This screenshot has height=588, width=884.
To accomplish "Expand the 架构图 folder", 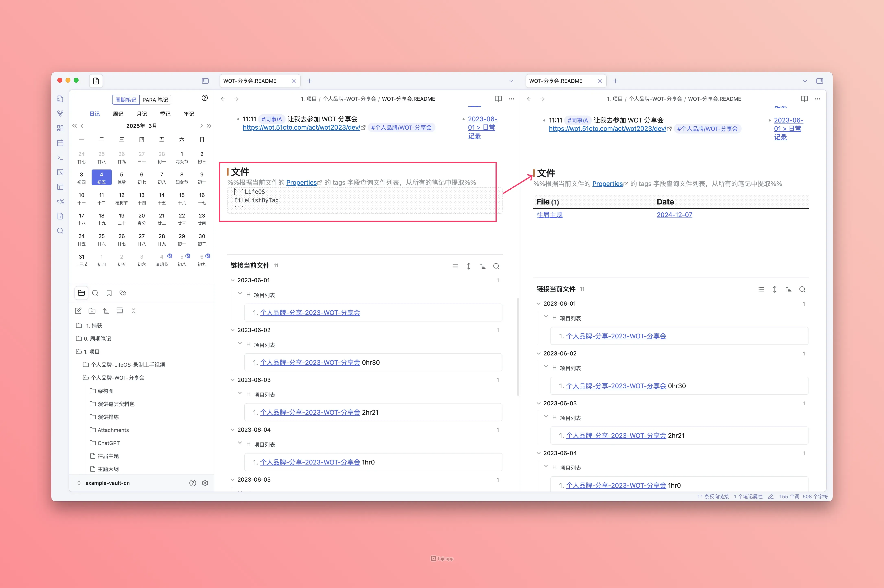I will click(x=105, y=391).
